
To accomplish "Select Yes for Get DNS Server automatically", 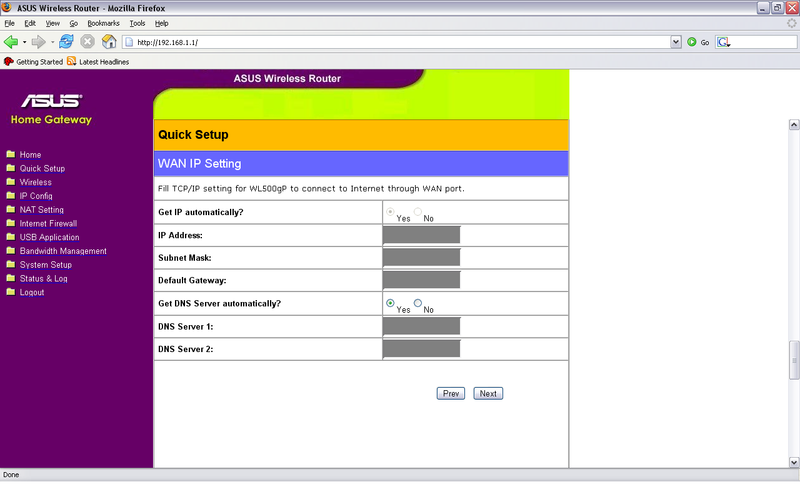I will point(390,303).
